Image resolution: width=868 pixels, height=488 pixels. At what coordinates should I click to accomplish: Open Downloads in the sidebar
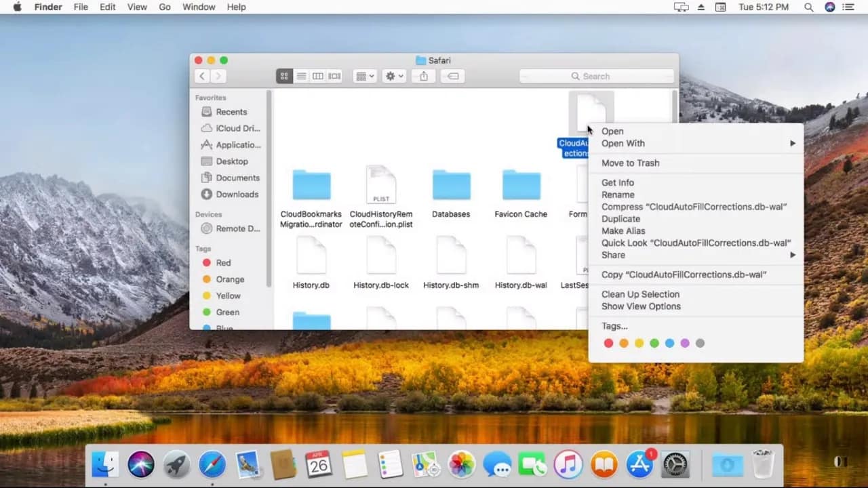(x=237, y=195)
